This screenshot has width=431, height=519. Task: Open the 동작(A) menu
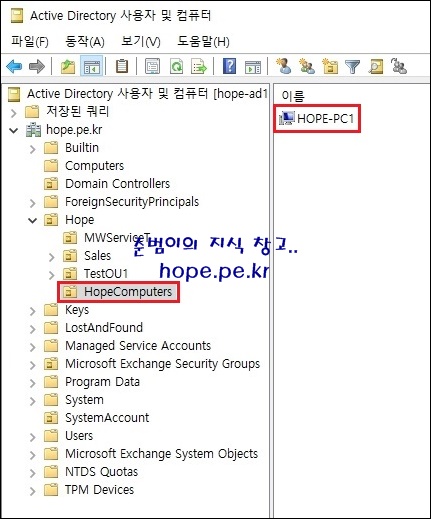[x=85, y=42]
